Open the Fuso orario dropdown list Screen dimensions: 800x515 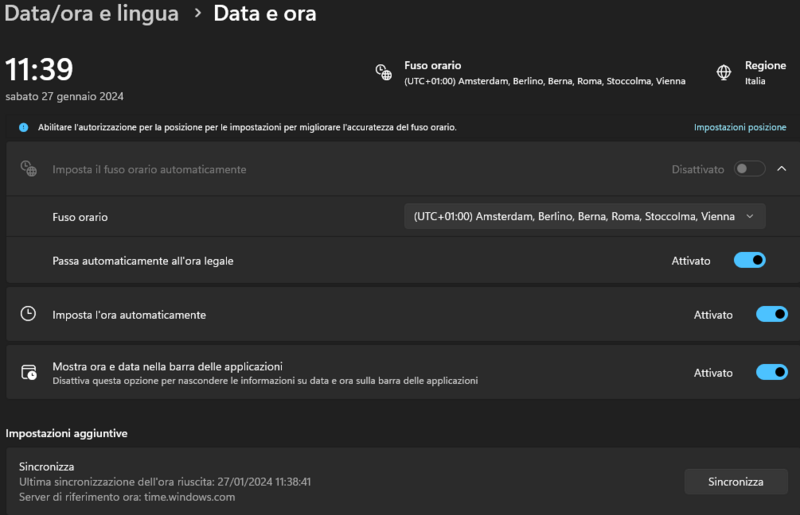[x=585, y=216]
